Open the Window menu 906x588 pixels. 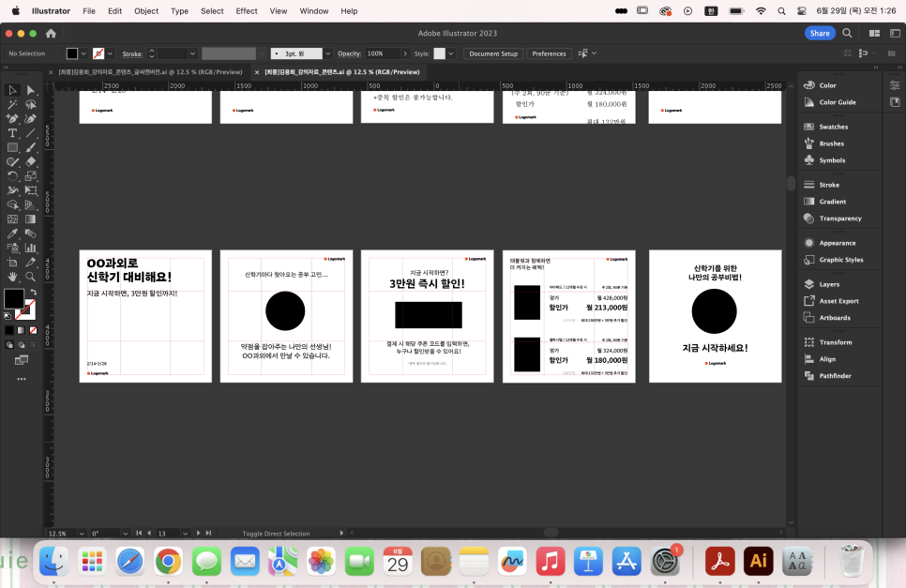click(x=314, y=11)
